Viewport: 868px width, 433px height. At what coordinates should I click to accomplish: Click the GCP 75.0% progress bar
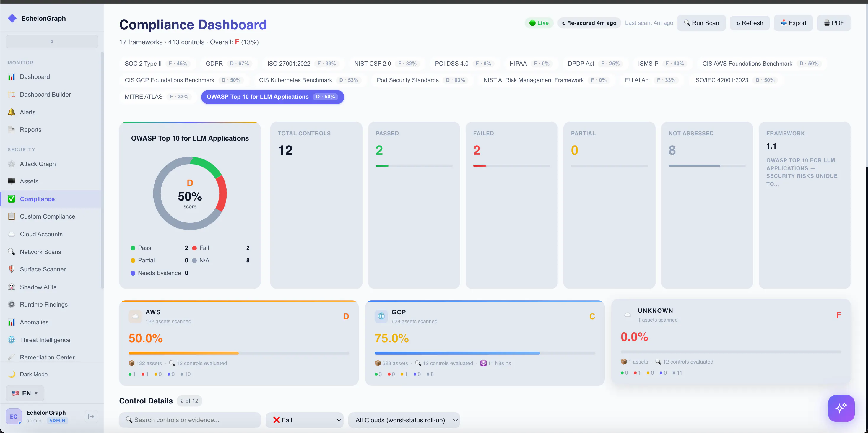[485, 353]
